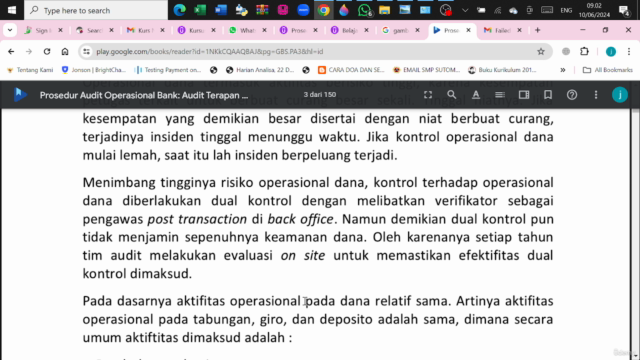Viewport: 640px width, 360px height.
Task: Open WhatsApp from the taskbar
Action: tap(364, 10)
